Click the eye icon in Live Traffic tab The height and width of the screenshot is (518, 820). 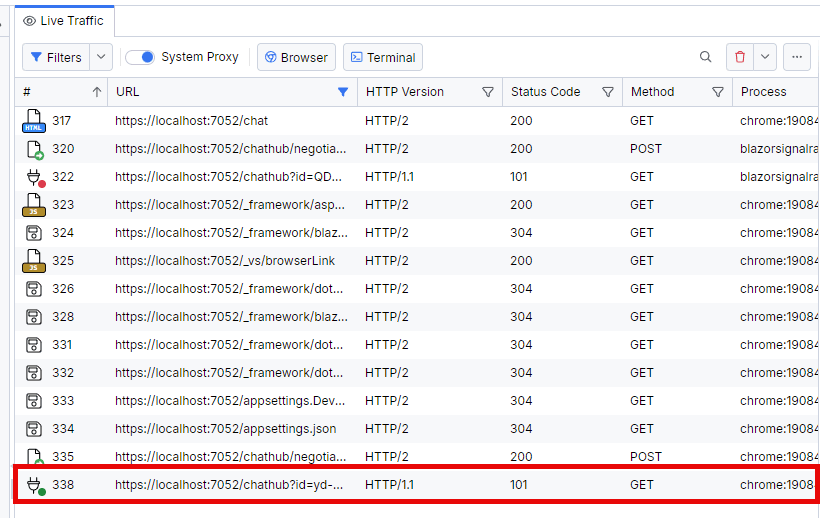pyautogui.click(x=29, y=21)
